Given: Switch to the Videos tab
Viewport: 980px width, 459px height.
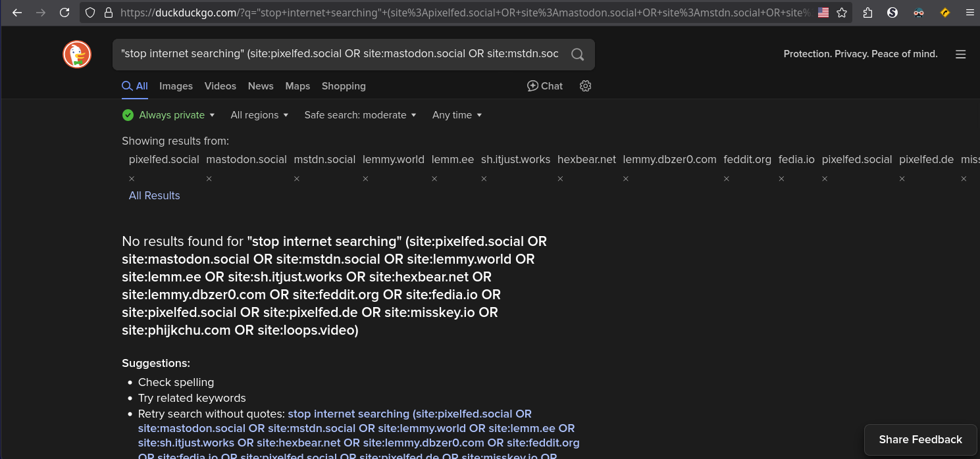Looking at the screenshot, I should click(x=220, y=86).
